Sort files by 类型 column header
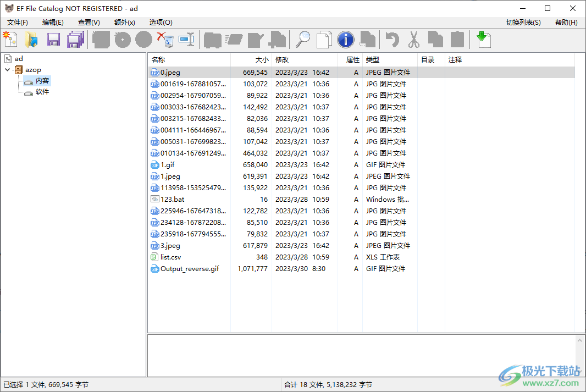Viewport: 586px width, 392px height. pos(390,60)
